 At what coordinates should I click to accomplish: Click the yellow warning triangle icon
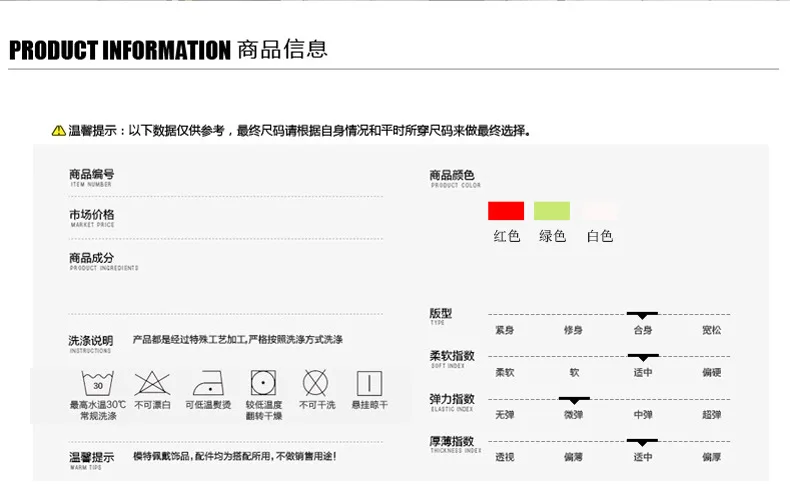58,130
